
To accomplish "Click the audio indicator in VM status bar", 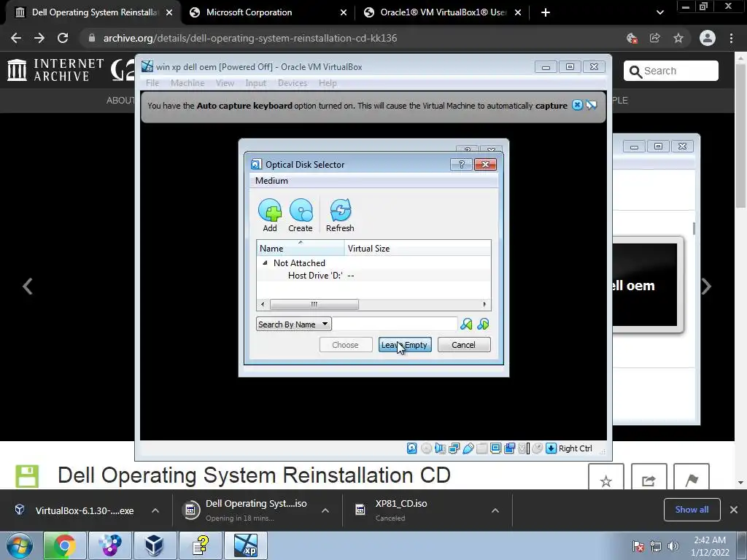I will tap(440, 448).
